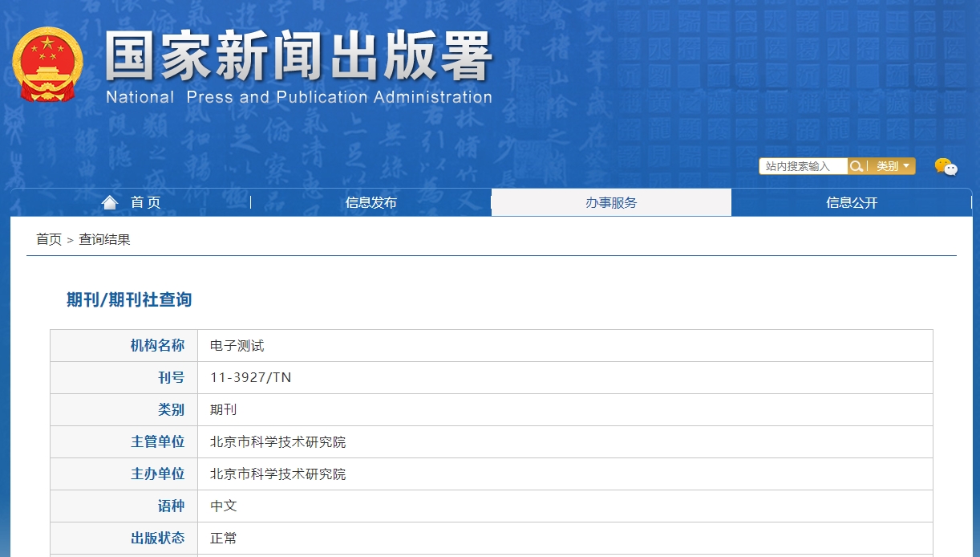Click the magnifier search icon

(x=856, y=166)
